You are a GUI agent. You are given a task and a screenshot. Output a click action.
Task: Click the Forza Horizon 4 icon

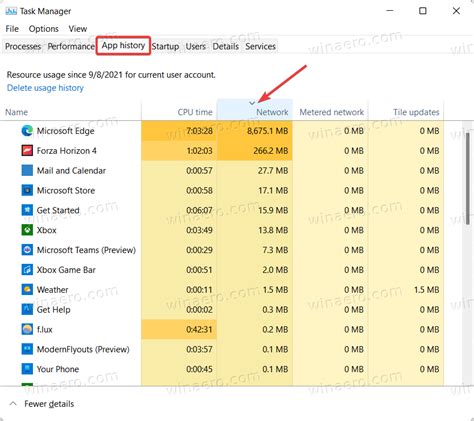coord(27,151)
